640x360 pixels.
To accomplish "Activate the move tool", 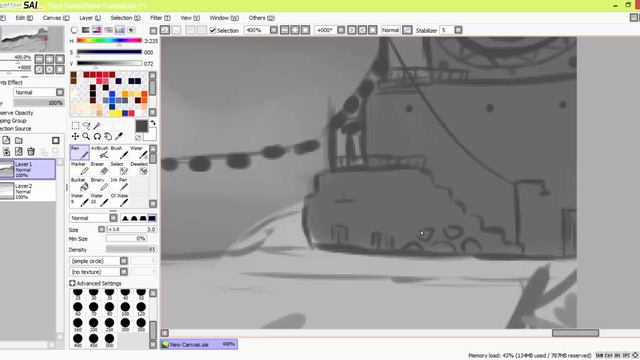I will tap(75, 136).
